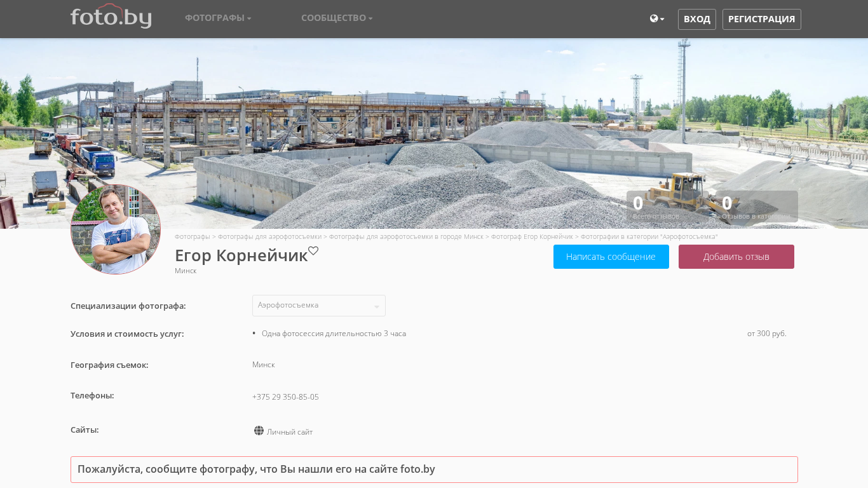Click the Всего отзывов counter box
This screenshot has height=488, width=868.
point(667,207)
